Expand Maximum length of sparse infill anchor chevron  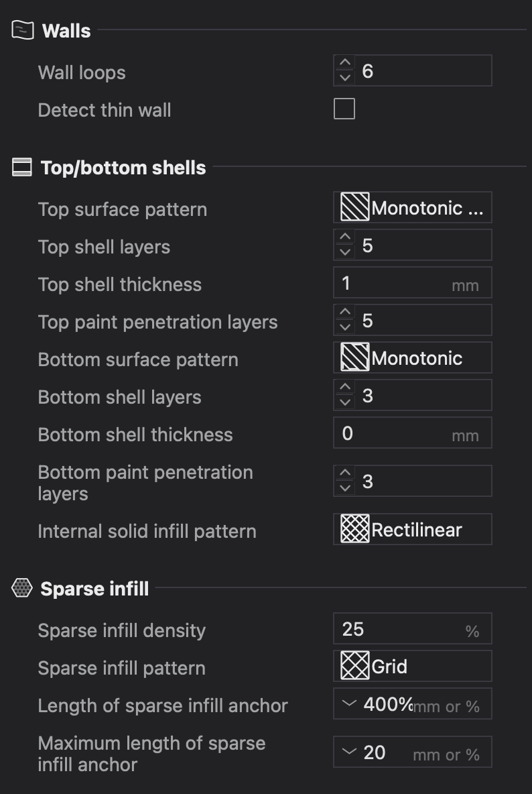click(350, 752)
